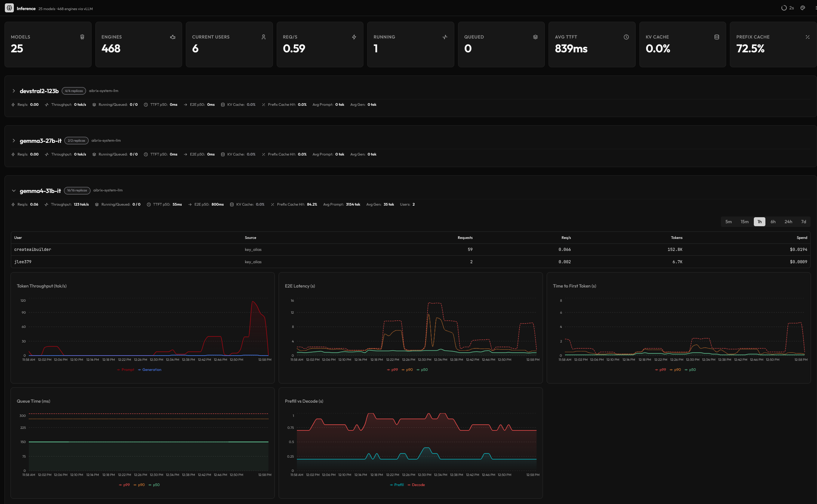817x504 pixels.
Task: Toggle p90 series in E2E Latency legend
Action: click(x=407, y=370)
